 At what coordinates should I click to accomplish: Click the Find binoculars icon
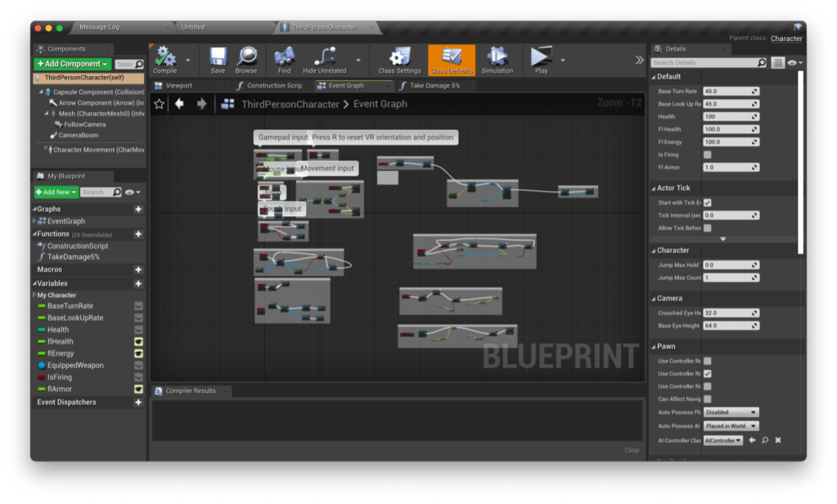284,57
